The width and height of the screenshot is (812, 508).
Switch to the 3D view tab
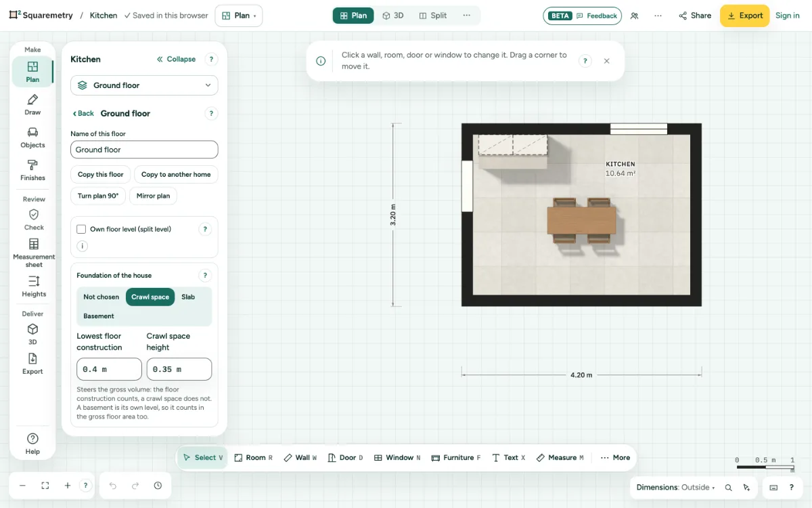[392, 16]
